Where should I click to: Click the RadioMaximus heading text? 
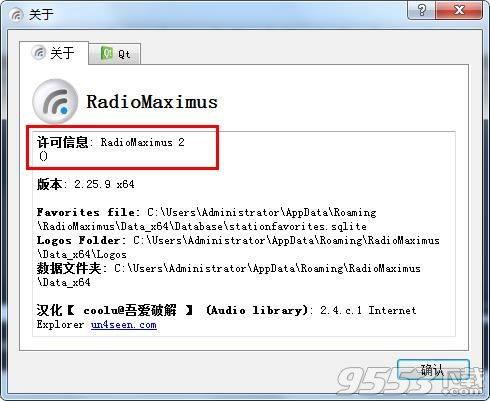[x=152, y=102]
